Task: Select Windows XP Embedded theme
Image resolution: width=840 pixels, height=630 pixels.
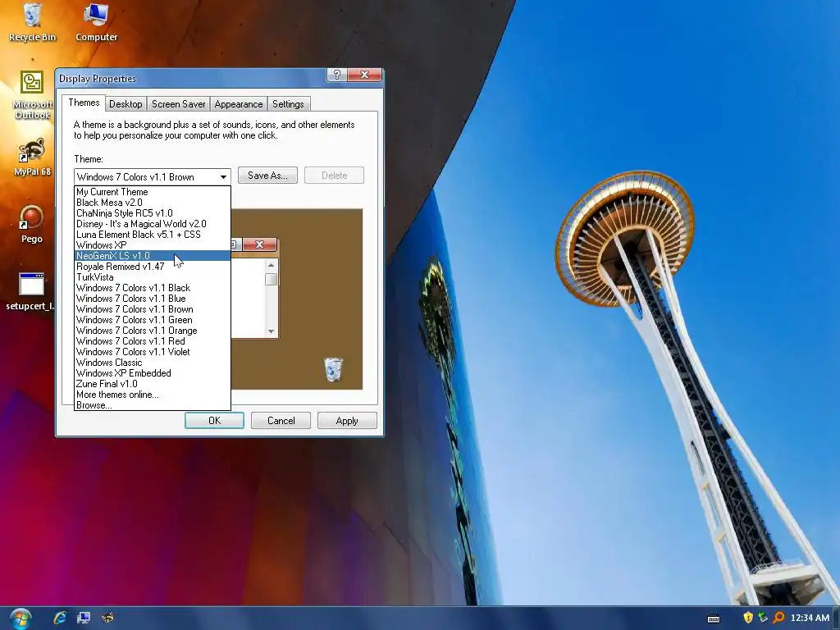Action: [152, 373]
